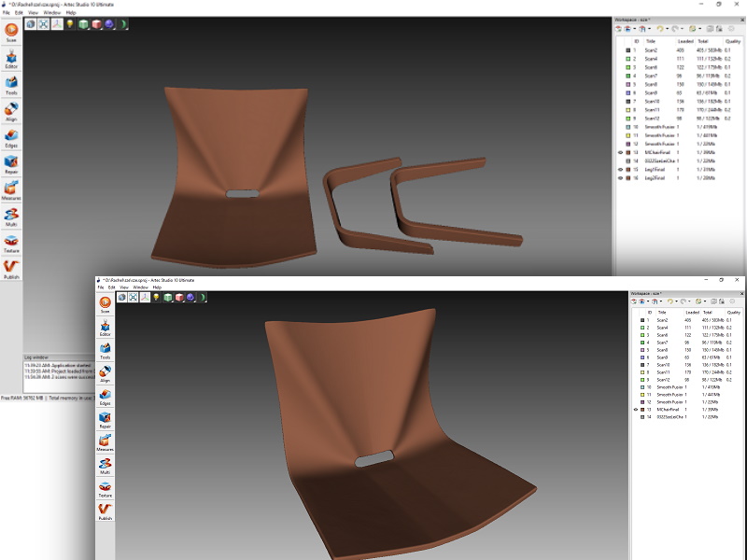Click the Publish icon in the background window
The width and height of the screenshot is (747, 560).
(11, 269)
